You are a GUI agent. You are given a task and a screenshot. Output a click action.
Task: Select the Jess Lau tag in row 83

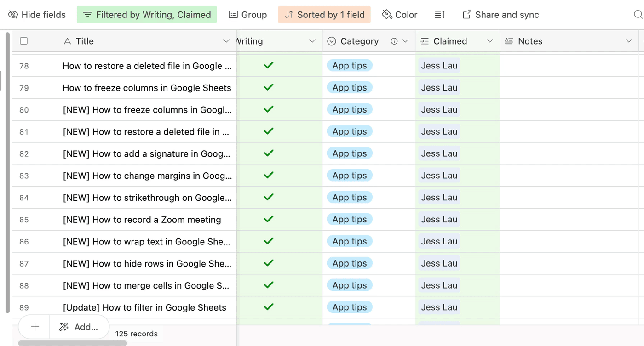pyautogui.click(x=439, y=176)
